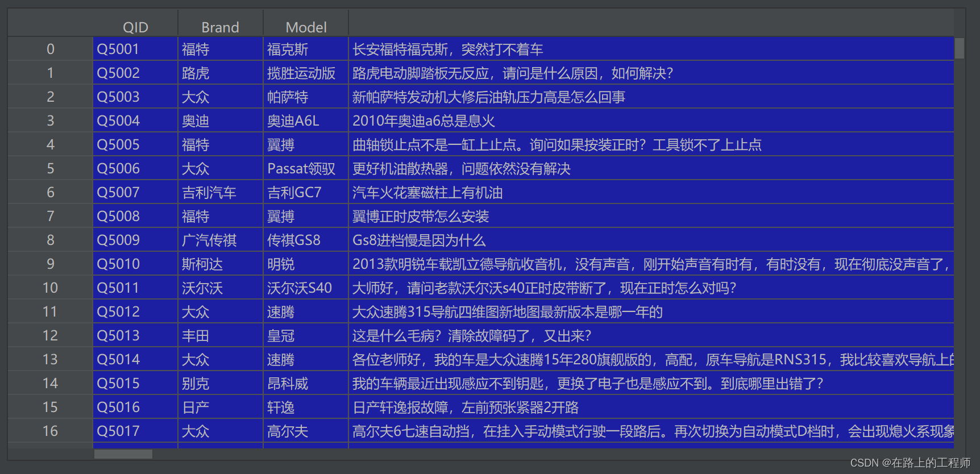Image resolution: width=980 pixels, height=474 pixels.
Task: Select question text 翼博正时皮带怎么安装
Action: [x=421, y=217]
